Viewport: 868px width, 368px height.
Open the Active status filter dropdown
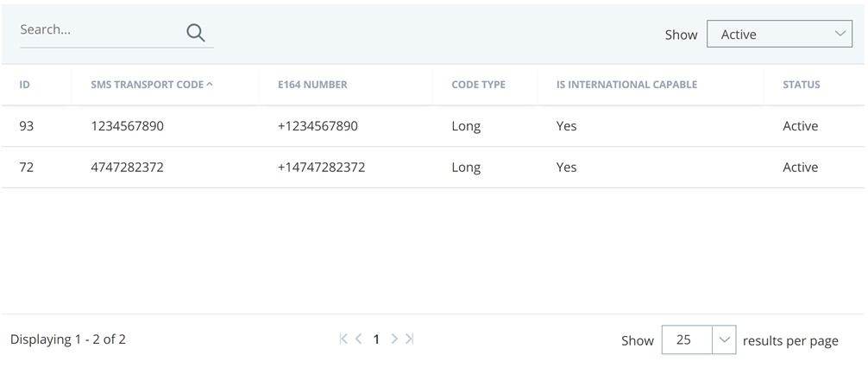point(779,34)
